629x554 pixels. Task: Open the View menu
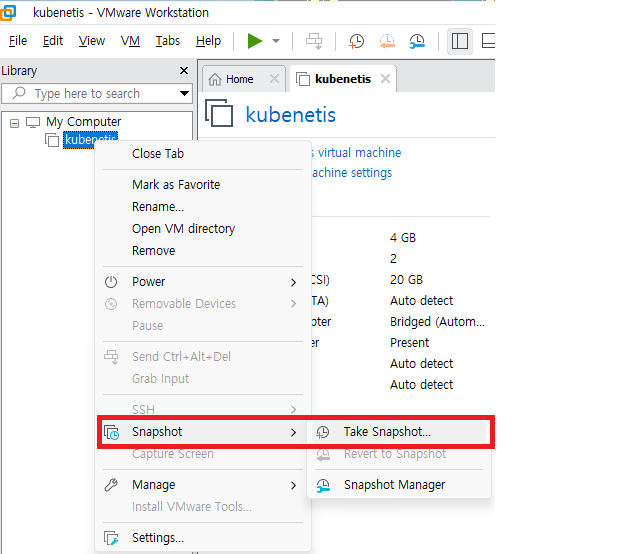(91, 41)
